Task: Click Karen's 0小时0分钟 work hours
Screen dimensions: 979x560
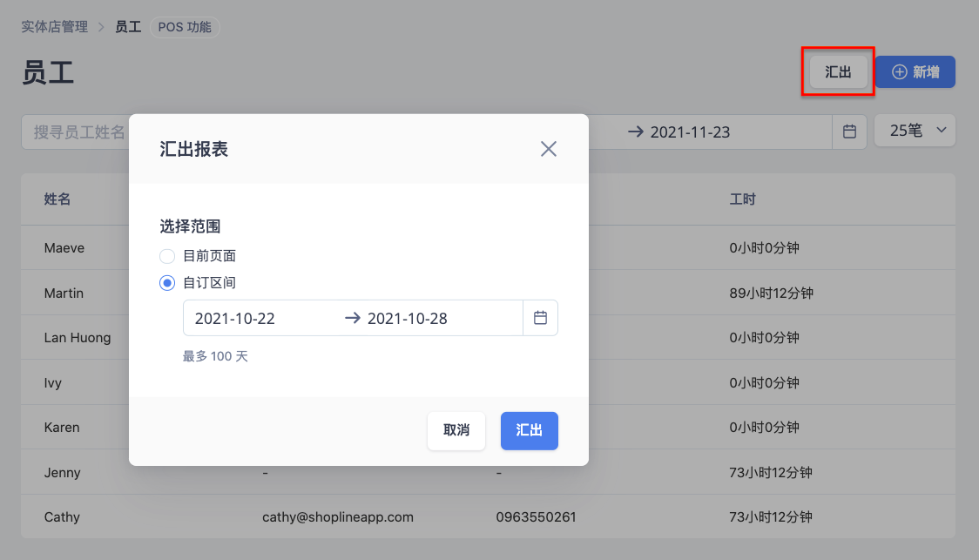Action: coord(764,428)
